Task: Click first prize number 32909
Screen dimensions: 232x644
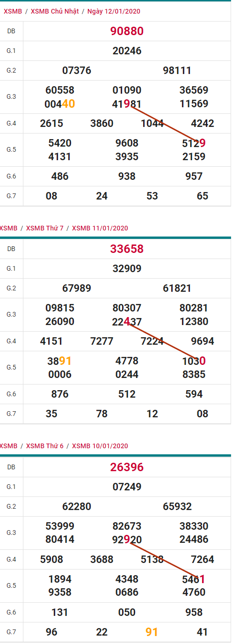Action: pos(127,269)
